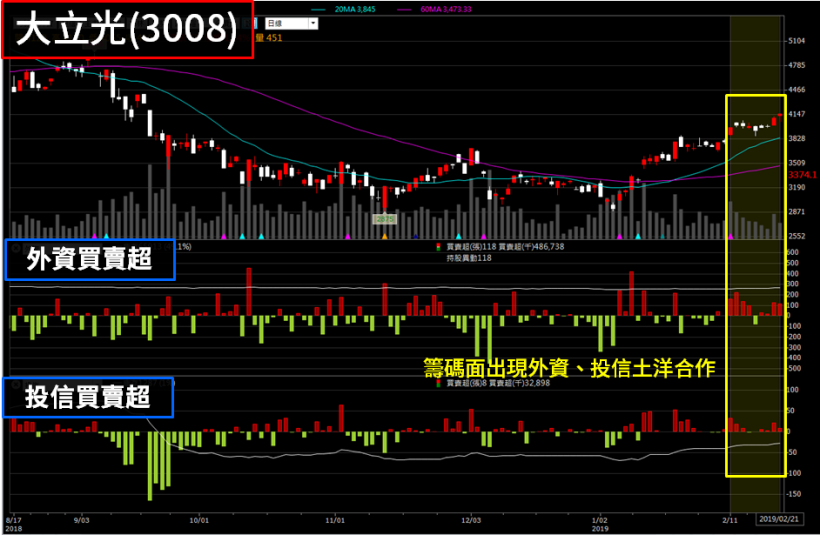
Task: Click the 2/11 date axis label
Action: 730,520
